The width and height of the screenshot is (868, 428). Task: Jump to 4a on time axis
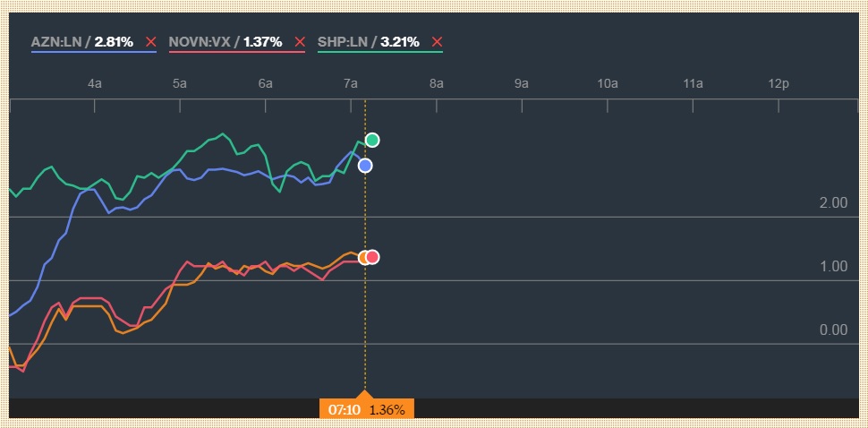(94, 84)
